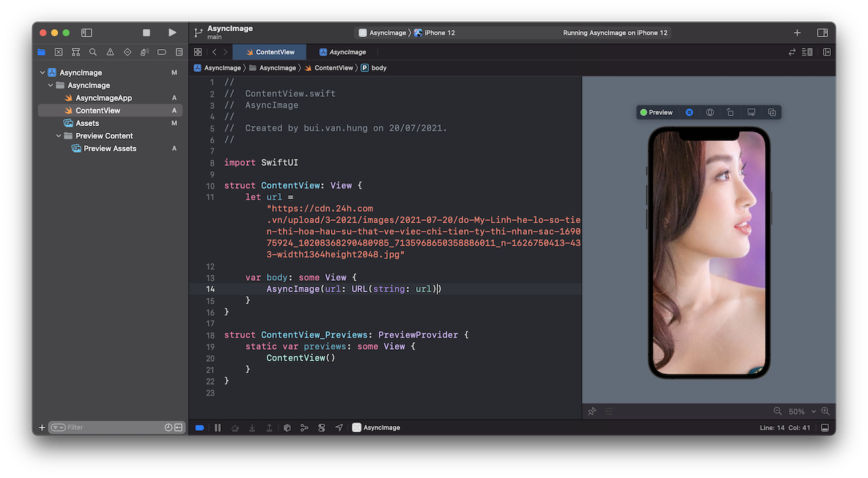Open the Library plus button
This screenshot has width=868, height=478.
[x=797, y=33]
